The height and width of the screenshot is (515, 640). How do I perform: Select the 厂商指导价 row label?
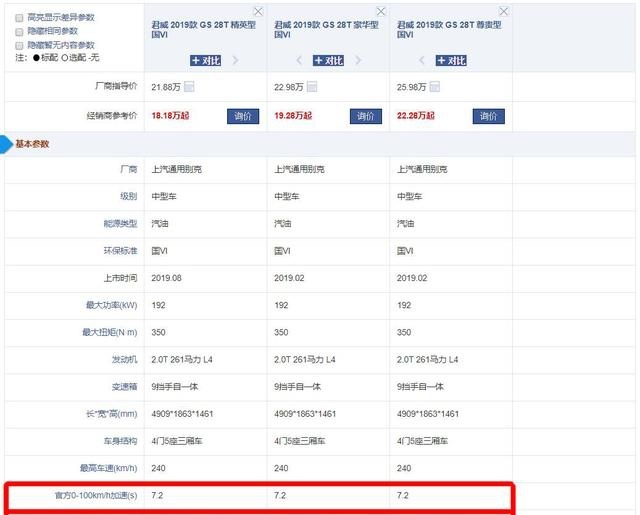[116, 86]
